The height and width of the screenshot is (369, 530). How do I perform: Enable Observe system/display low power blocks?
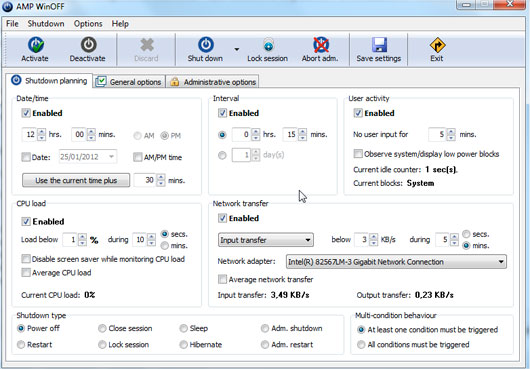pos(358,154)
